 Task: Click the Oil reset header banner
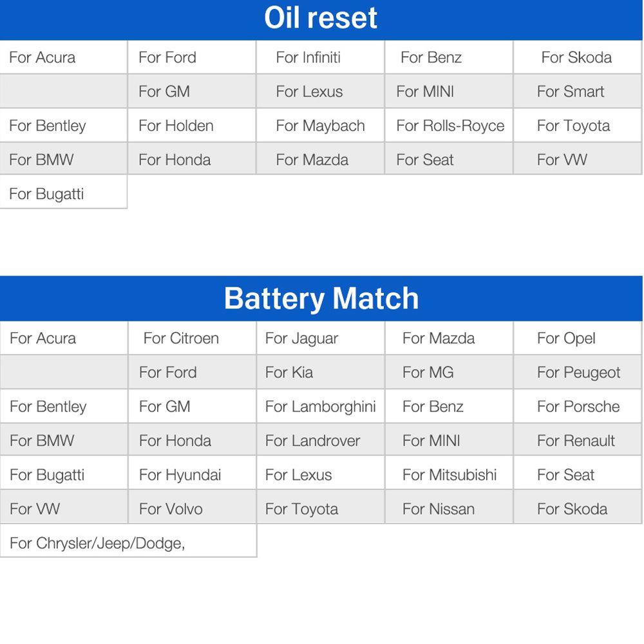click(321, 20)
